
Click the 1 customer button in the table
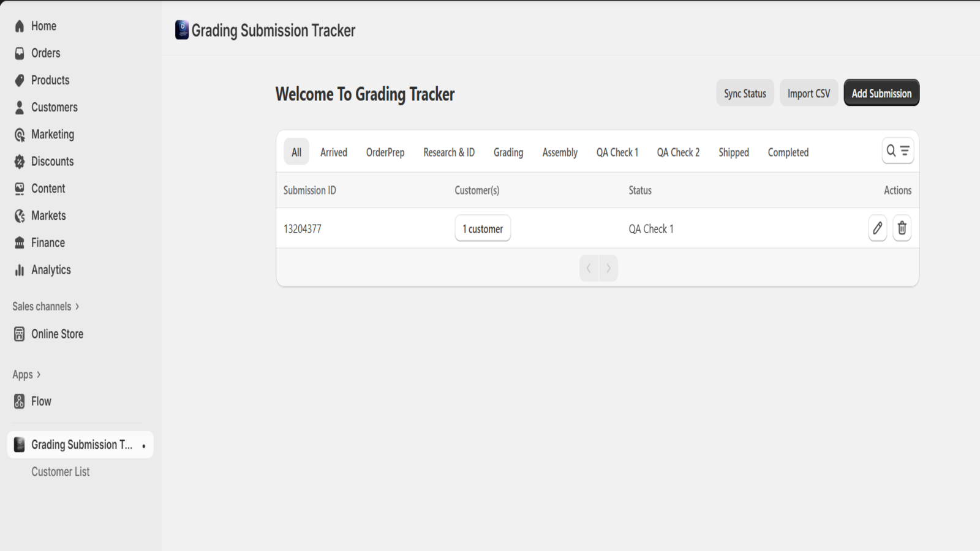(x=483, y=228)
